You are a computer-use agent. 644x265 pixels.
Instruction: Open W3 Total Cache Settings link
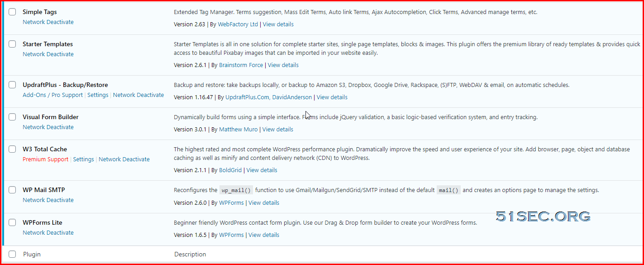point(83,159)
